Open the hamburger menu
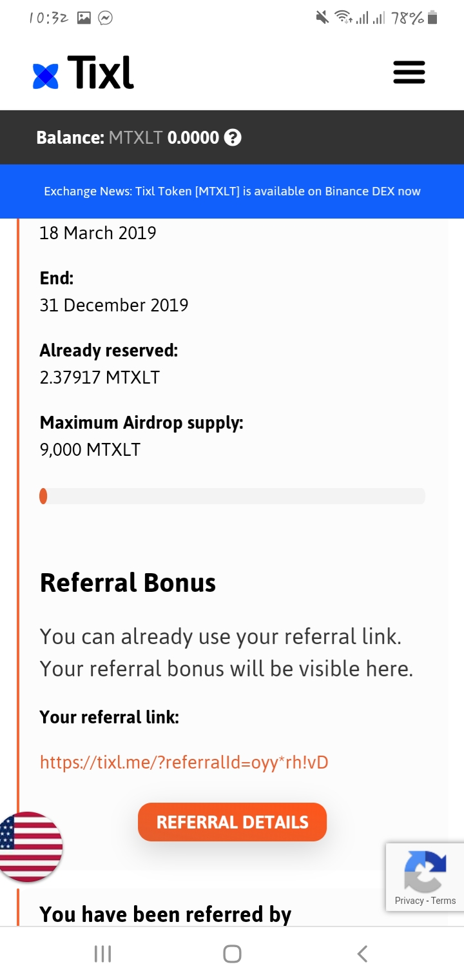464x980 pixels. pyautogui.click(x=409, y=72)
